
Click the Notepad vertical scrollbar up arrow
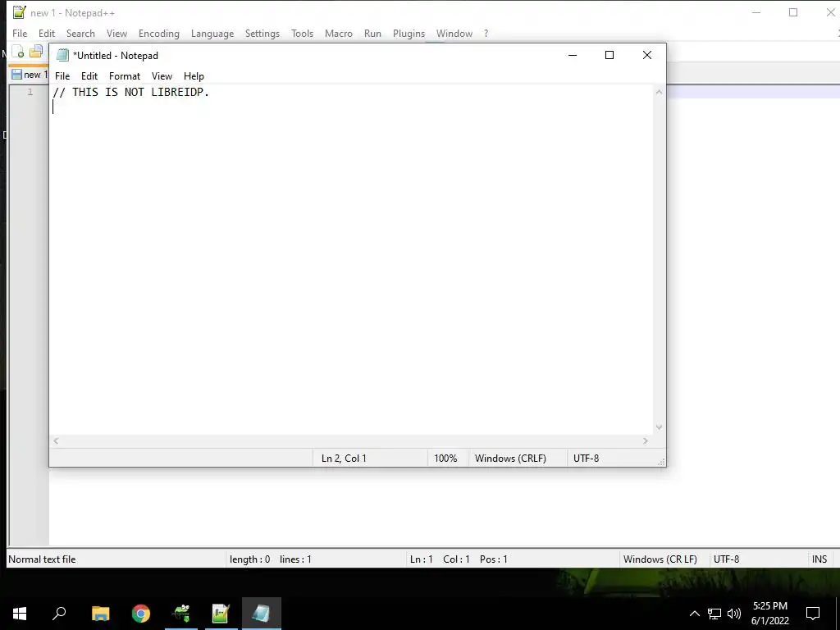click(659, 92)
